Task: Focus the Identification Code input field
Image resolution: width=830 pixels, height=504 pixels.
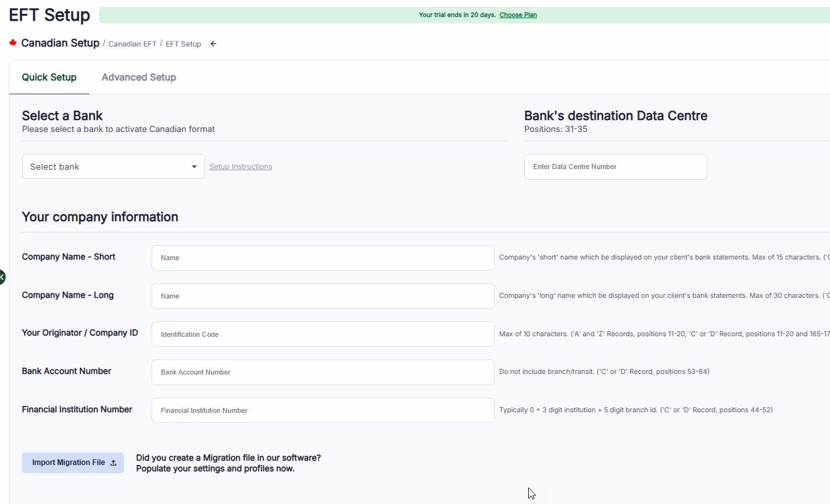Action: [323, 334]
